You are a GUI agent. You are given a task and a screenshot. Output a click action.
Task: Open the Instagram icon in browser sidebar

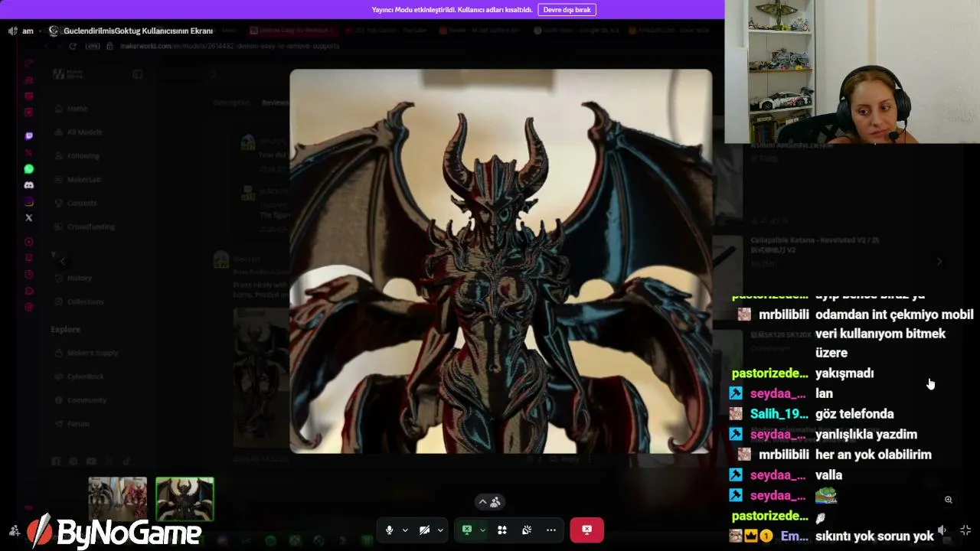[x=29, y=202]
